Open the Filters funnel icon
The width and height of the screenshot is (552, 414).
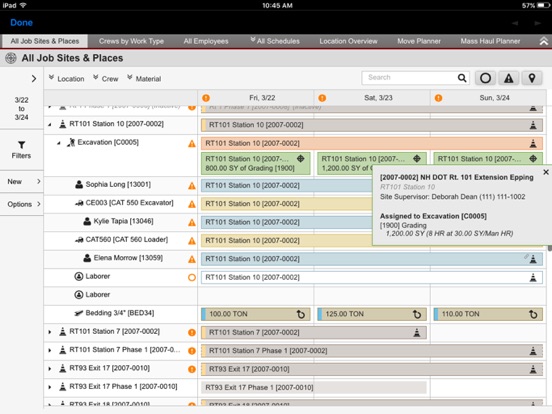(21, 145)
